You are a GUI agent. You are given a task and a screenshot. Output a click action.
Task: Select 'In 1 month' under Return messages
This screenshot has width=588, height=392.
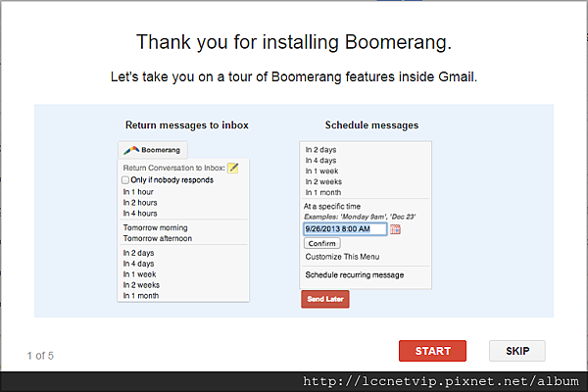(140, 295)
